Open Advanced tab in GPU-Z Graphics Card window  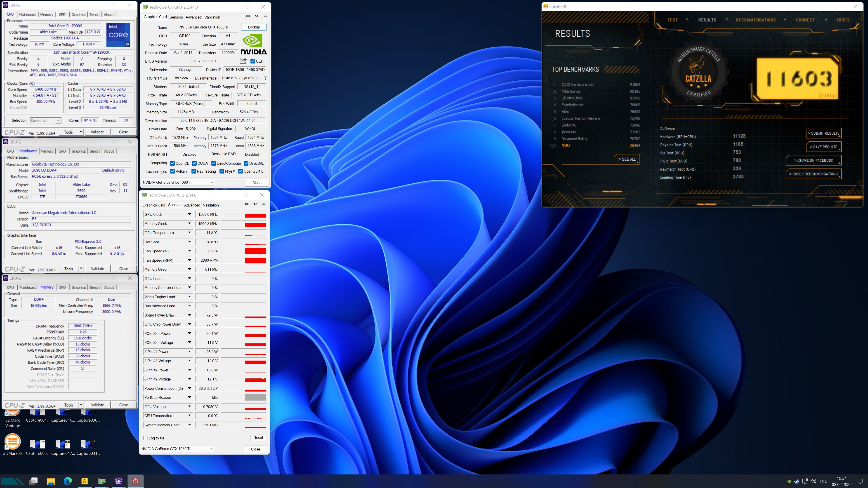click(193, 17)
